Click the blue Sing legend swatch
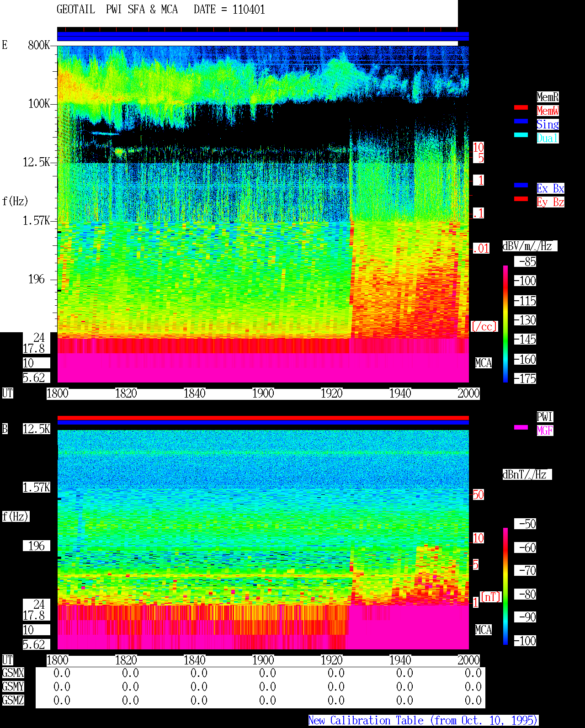This screenshot has height=728, width=585. 521,121
